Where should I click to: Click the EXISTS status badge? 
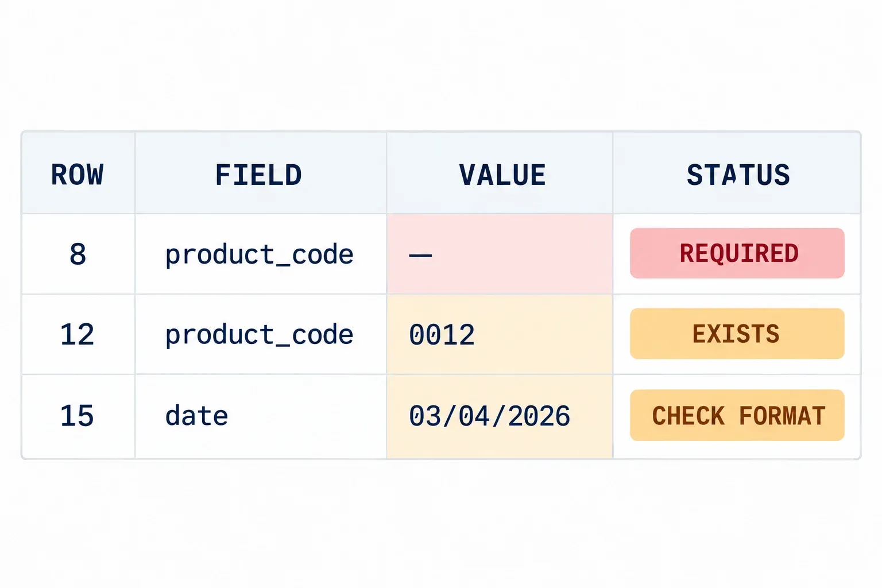[737, 334]
